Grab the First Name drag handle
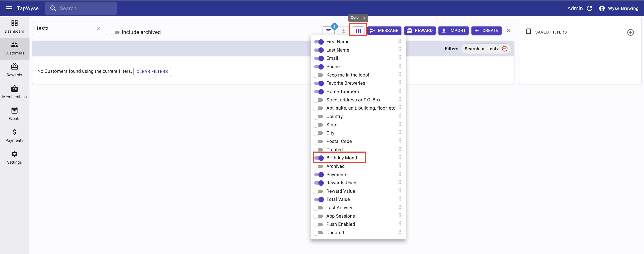 click(x=399, y=41)
